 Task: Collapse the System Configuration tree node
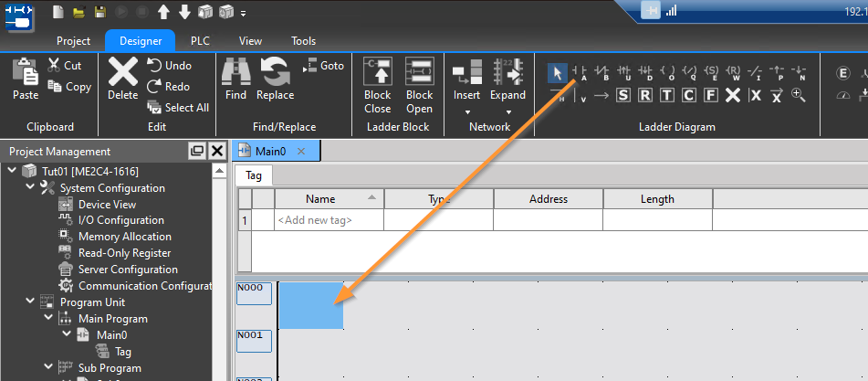(27, 188)
